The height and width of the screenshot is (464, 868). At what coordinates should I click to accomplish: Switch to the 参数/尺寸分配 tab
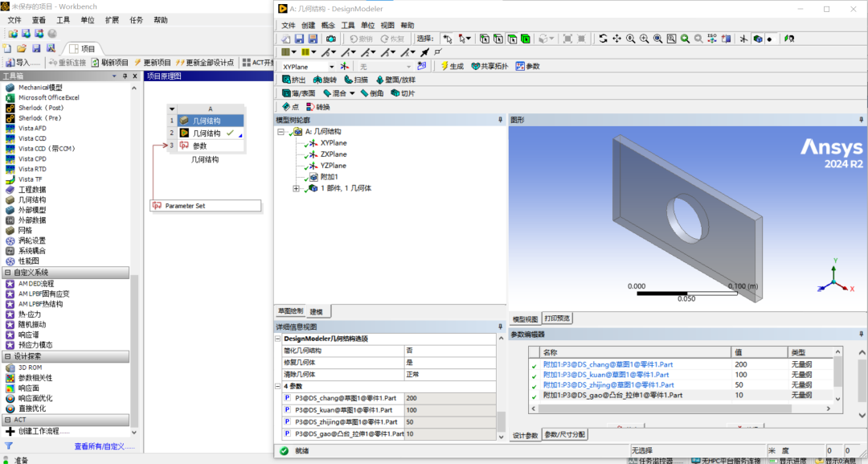coord(565,435)
